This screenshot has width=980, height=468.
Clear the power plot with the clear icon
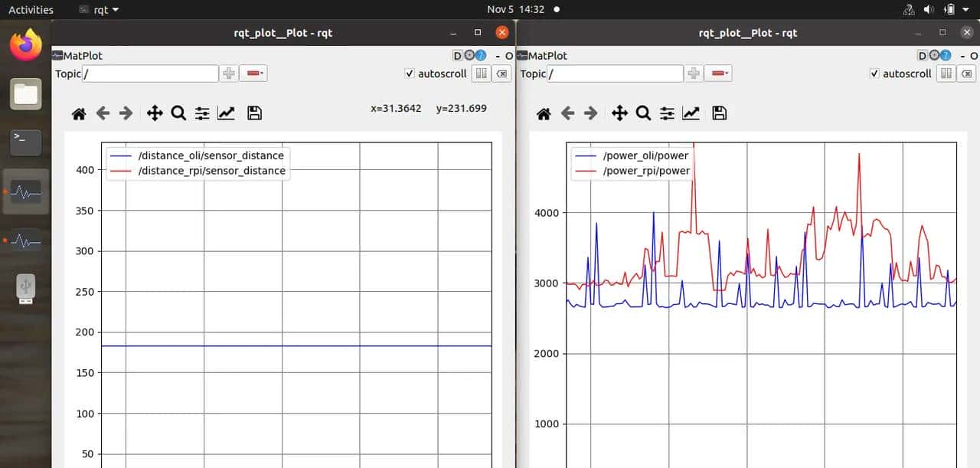[967, 74]
